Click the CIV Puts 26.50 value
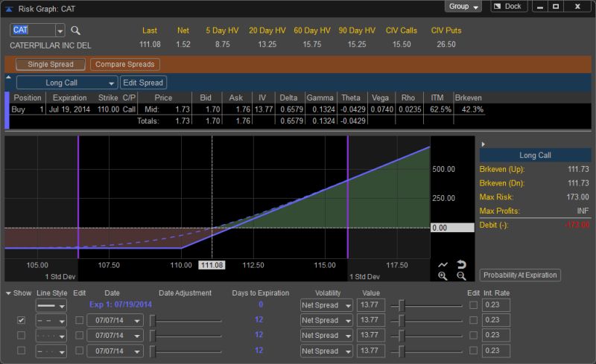The image size is (596, 364). click(x=446, y=45)
